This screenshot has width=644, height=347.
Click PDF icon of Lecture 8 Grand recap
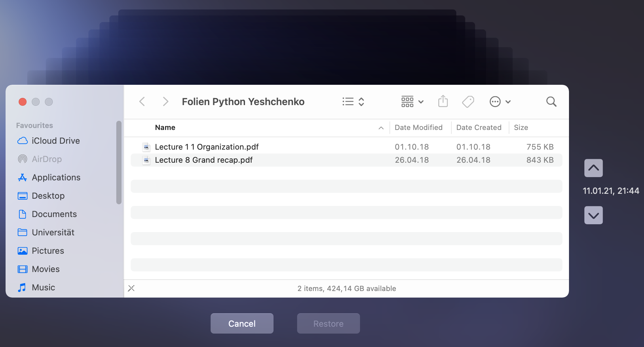point(146,160)
